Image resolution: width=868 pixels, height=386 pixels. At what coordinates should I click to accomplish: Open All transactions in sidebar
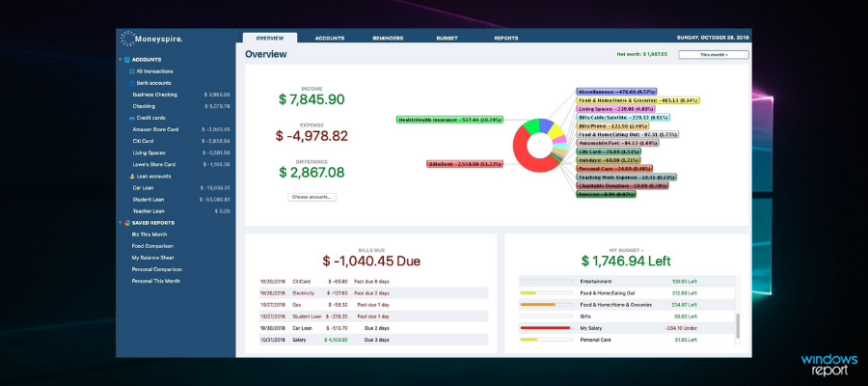coord(154,71)
